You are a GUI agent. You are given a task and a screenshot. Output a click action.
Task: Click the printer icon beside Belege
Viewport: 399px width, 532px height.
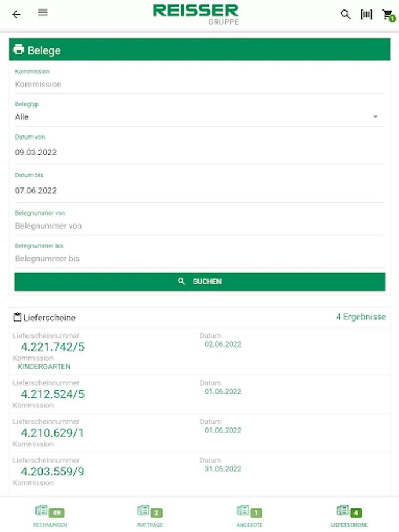pos(19,50)
